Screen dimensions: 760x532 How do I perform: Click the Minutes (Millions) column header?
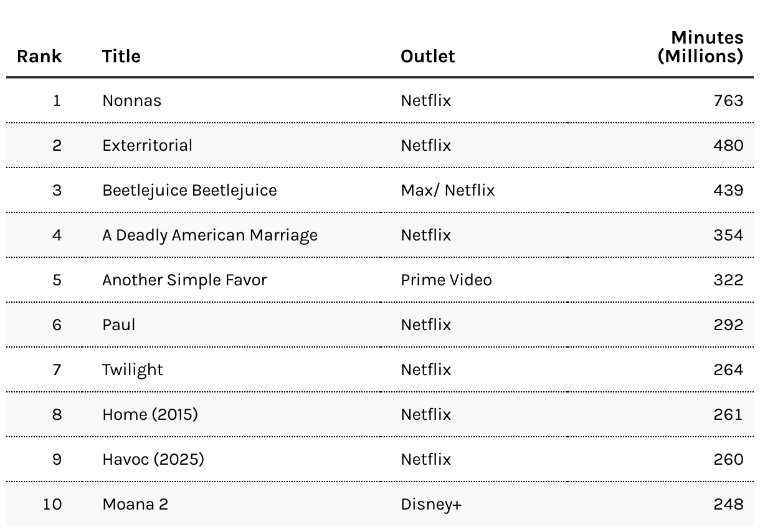point(700,47)
